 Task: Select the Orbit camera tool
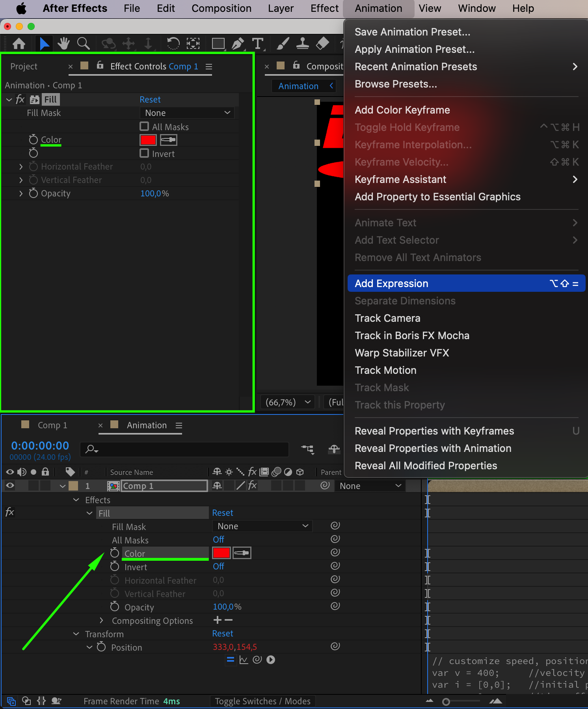coord(108,43)
